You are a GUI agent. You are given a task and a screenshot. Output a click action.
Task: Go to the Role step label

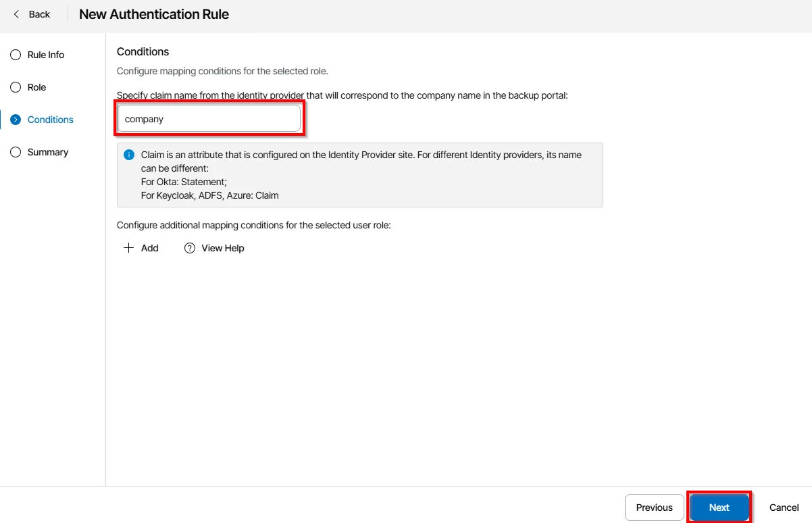37,87
